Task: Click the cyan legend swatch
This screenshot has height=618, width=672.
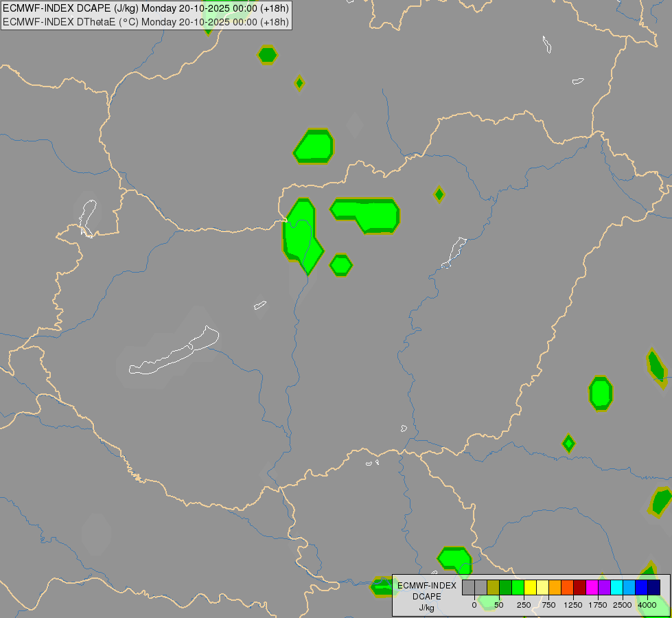Action: (x=616, y=587)
